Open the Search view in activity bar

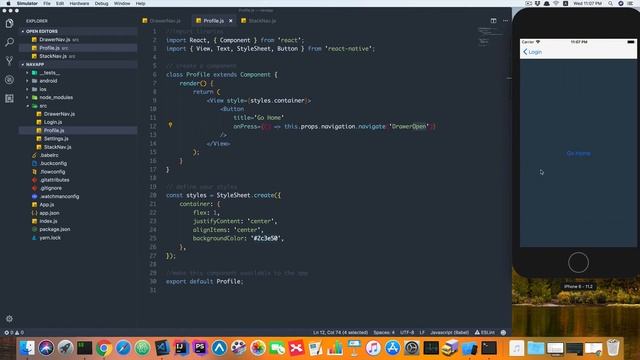(x=9, y=42)
